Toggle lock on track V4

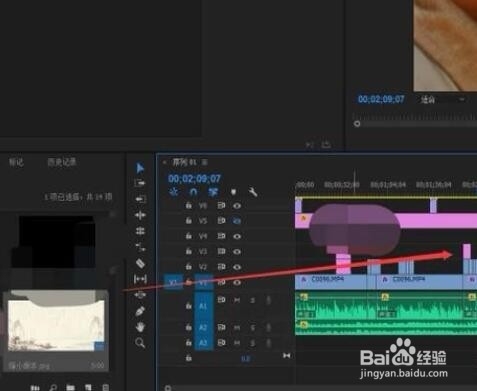189,236
